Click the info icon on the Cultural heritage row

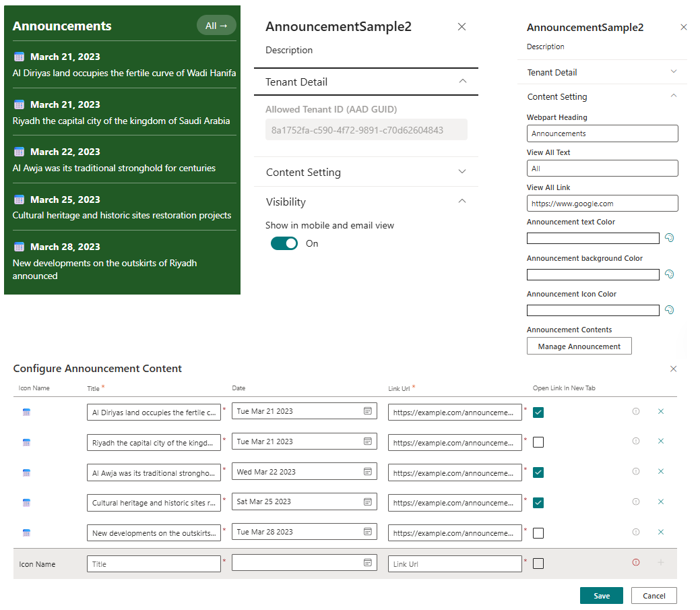pos(636,502)
